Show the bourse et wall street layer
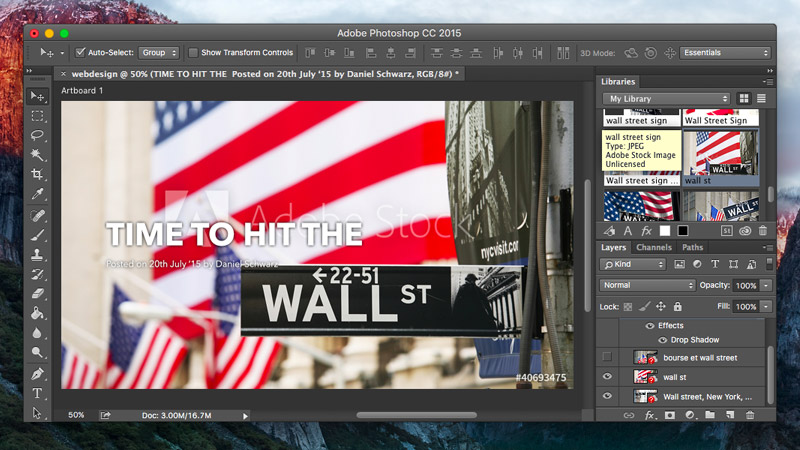800x450 pixels. tap(607, 357)
